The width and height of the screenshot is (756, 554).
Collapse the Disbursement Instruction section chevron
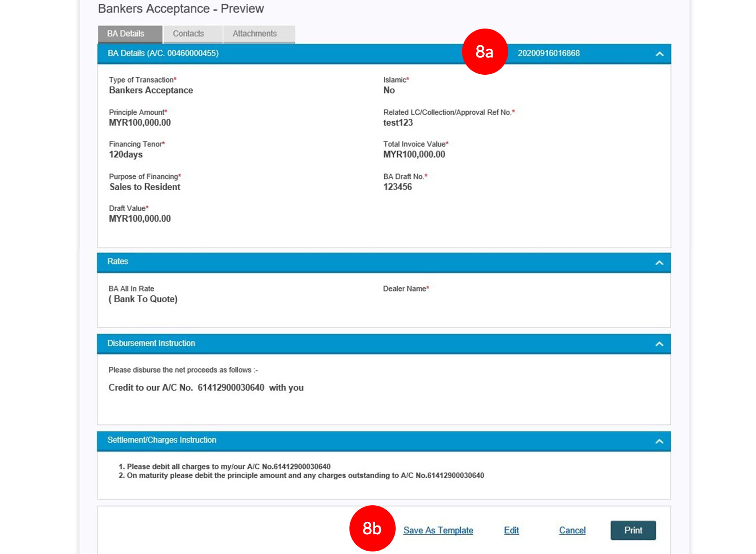coord(659,344)
